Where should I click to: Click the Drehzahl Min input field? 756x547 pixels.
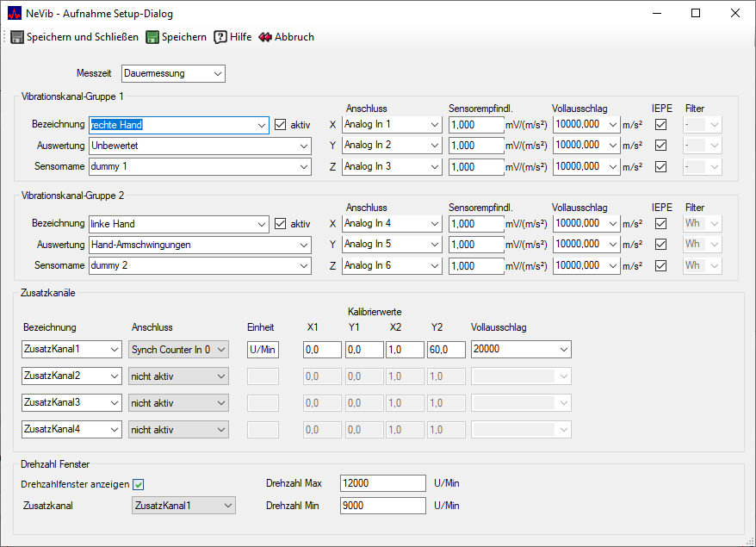coord(383,506)
